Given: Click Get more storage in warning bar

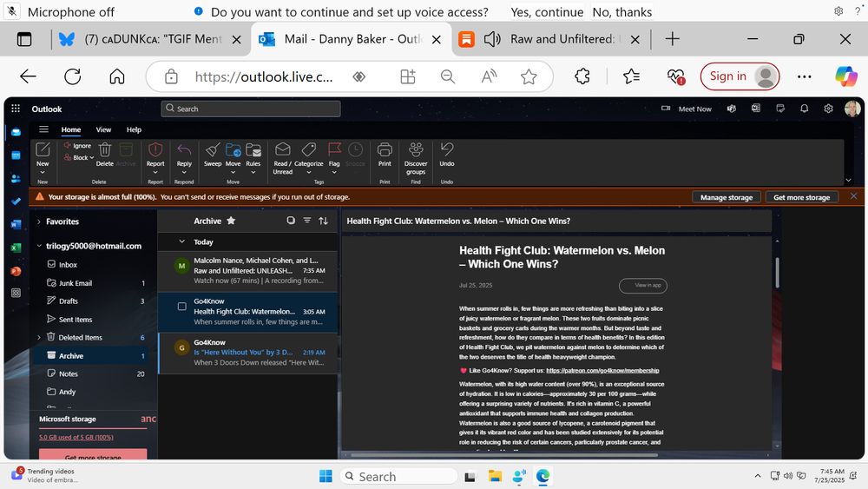Looking at the screenshot, I should tap(801, 197).
